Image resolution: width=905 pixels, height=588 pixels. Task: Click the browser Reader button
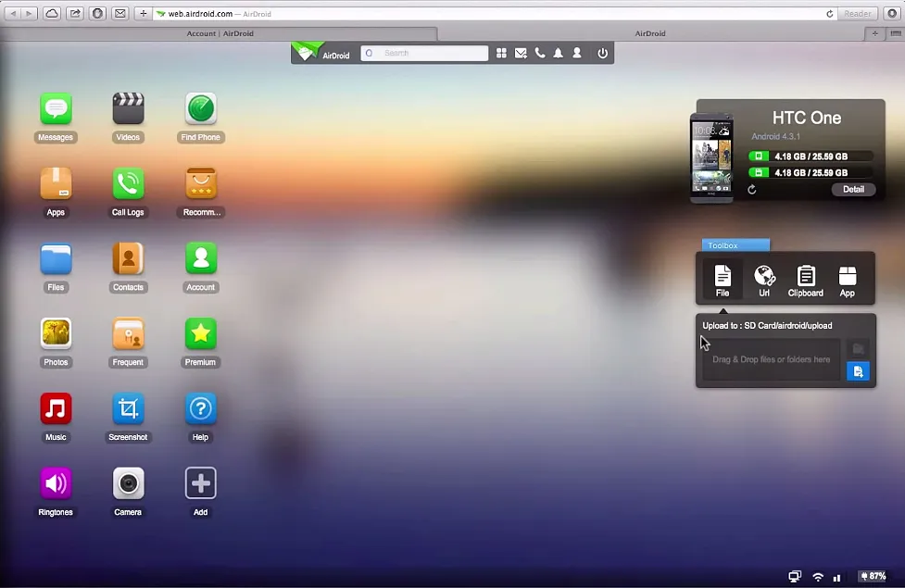point(857,14)
